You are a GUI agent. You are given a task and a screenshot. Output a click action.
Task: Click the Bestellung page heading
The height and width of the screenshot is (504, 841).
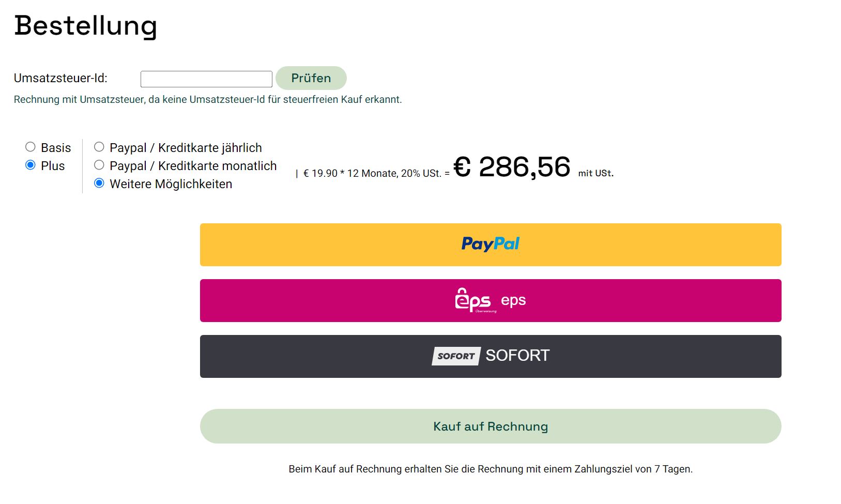(x=86, y=25)
